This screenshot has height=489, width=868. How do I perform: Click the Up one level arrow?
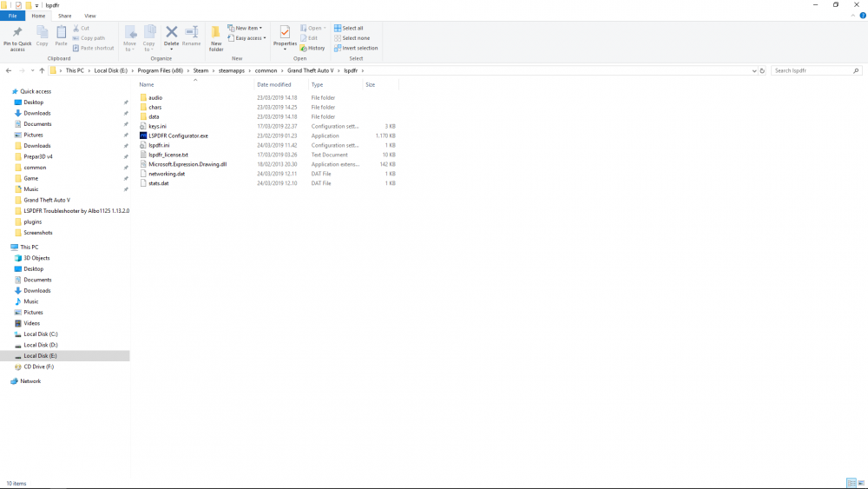[42, 70]
